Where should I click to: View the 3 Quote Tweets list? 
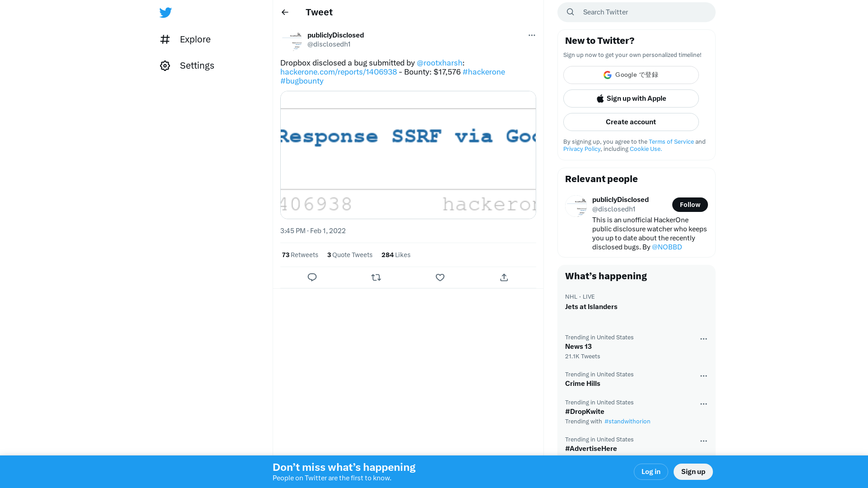click(x=350, y=255)
